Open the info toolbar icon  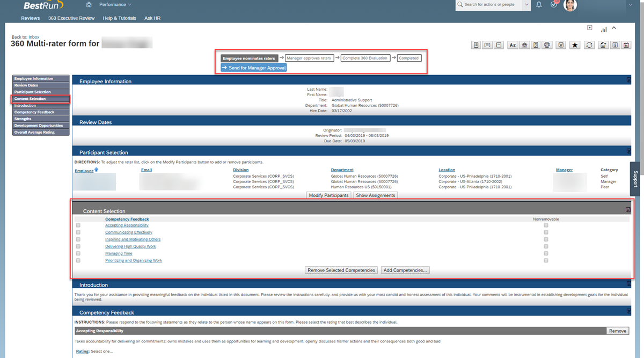[x=615, y=45]
